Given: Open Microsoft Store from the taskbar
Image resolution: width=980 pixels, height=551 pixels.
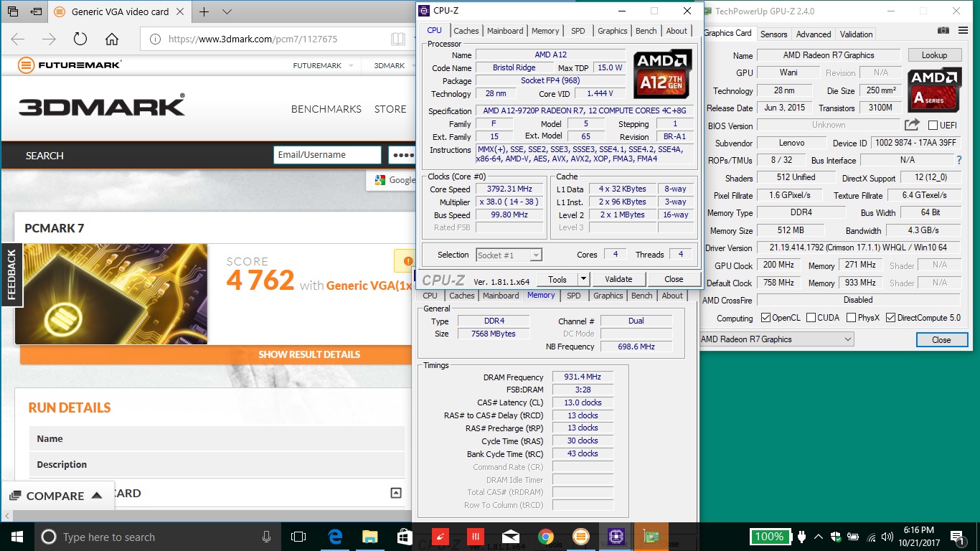Looking at the screenshot, I should (x=405, y=536).
